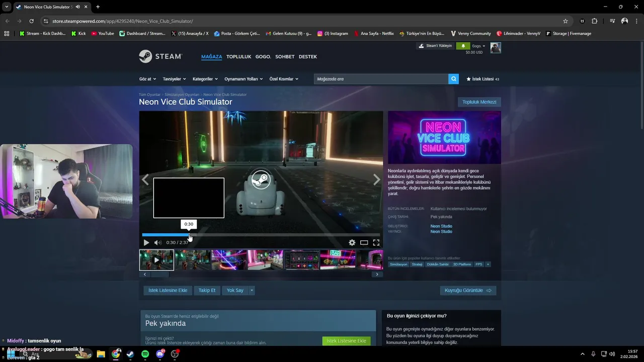This screenshot has width=644, height=362.
Task: Click the Dükkân Sahibi tag
Action: 437,264
